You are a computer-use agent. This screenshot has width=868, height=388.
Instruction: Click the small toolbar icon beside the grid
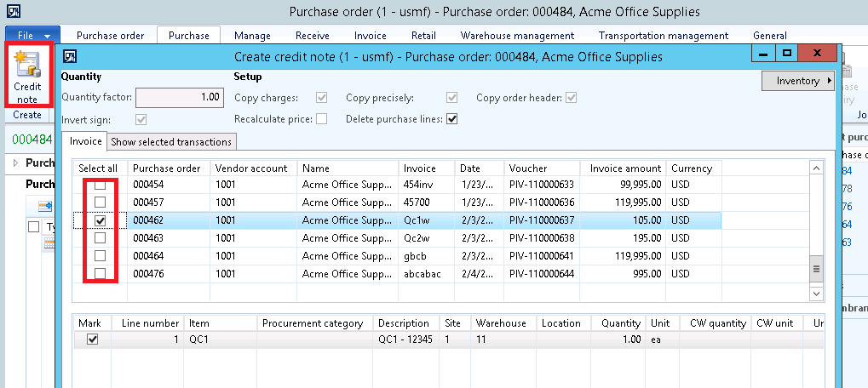[43, 207]
